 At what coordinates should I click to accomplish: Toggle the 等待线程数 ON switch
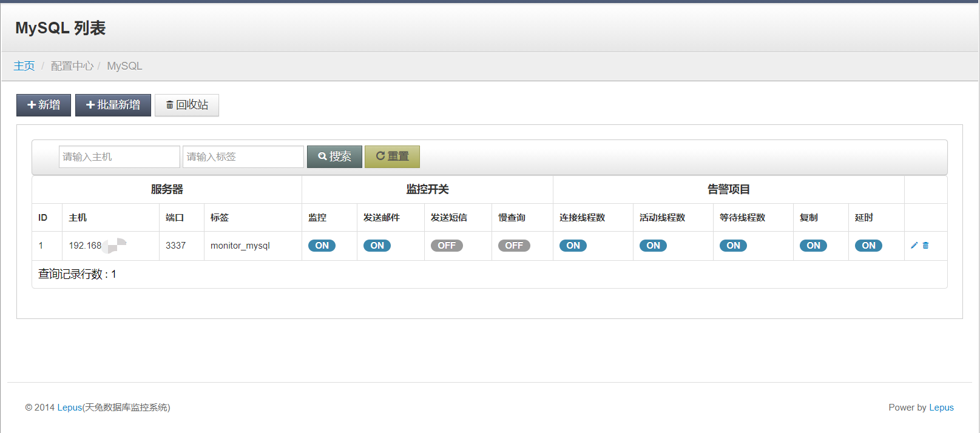(733, 246)
